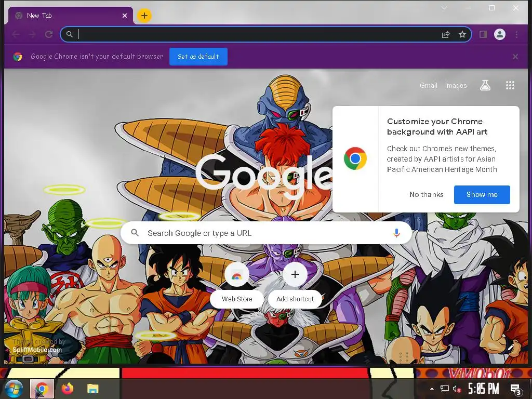Open File Explorer from the taskbar

pyautogui.click(x=92, y=389)
